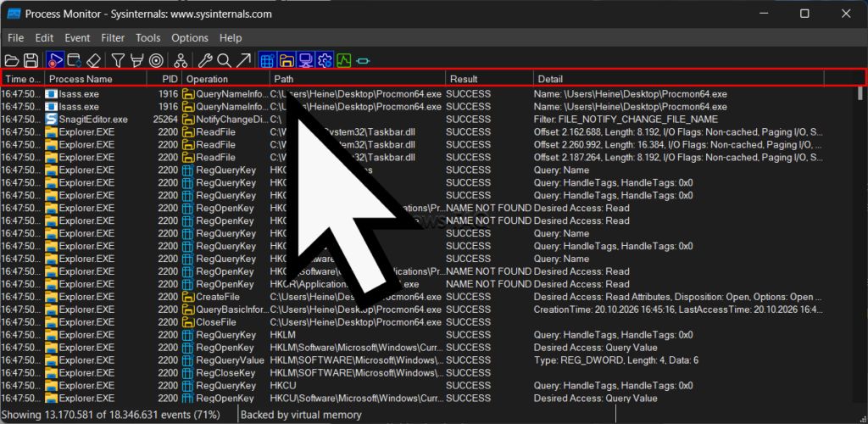Click the registry icon beside RegQueryValue

(188, 360)
